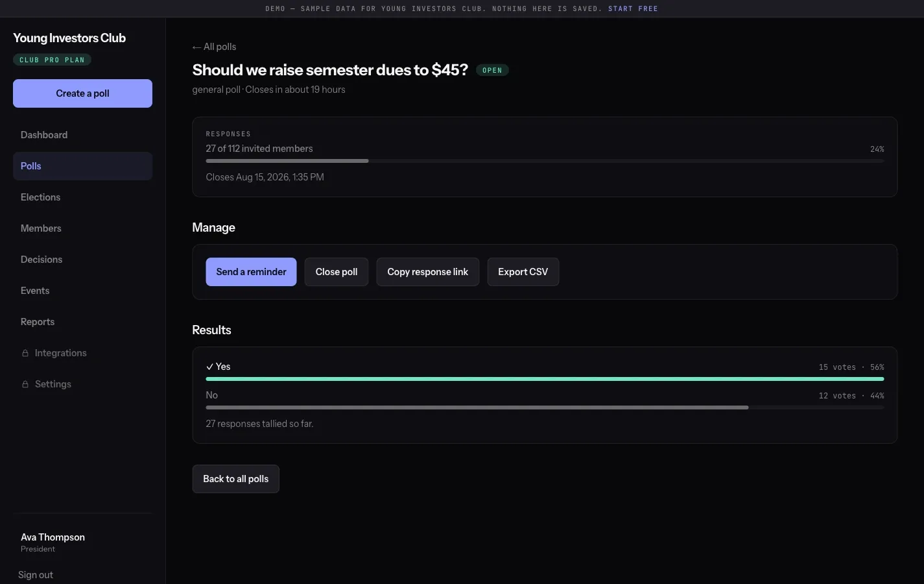The width and height of the screenshot is (924, 584).
Task: Click the lock icon beside Settings
Action: [x=25, y=384]
